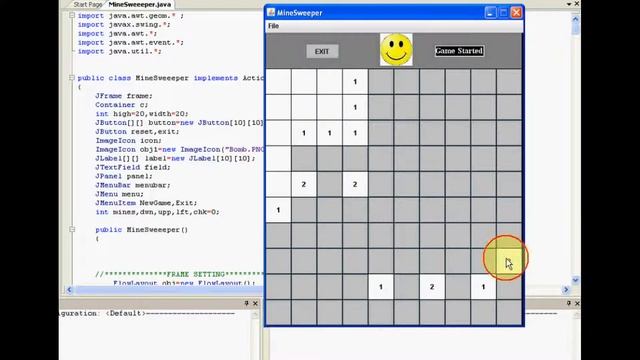Screen dimensions: 640x360
Task: Click the 'JFrame frame;' code line
Action: (124, 96)
